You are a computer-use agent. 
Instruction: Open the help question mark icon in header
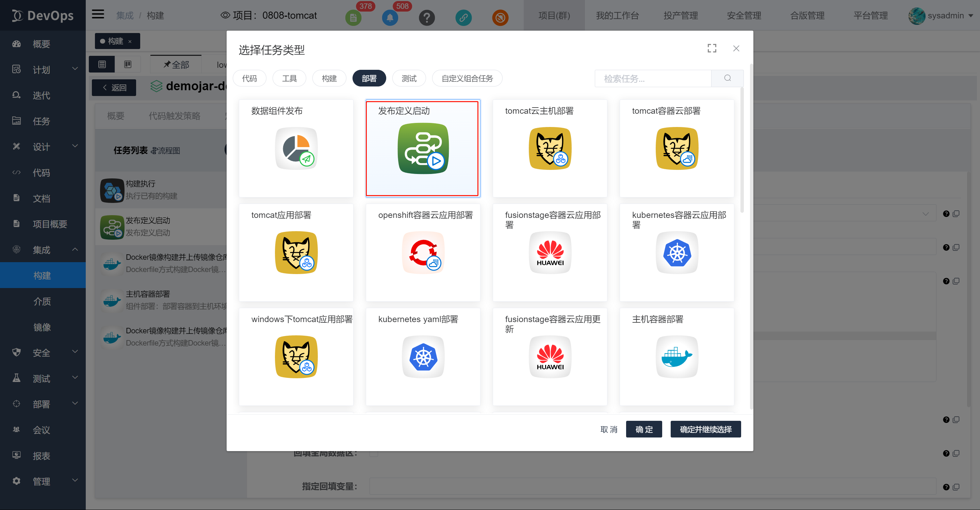coord(427,17)
